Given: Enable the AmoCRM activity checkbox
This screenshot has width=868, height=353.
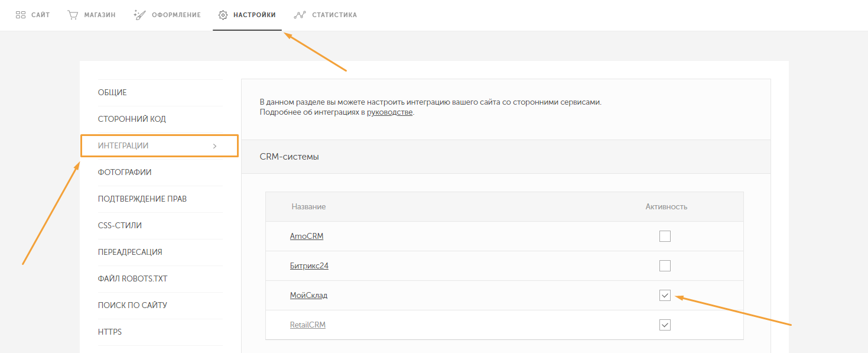Looking at the screenshot, I should click(665, 237).
